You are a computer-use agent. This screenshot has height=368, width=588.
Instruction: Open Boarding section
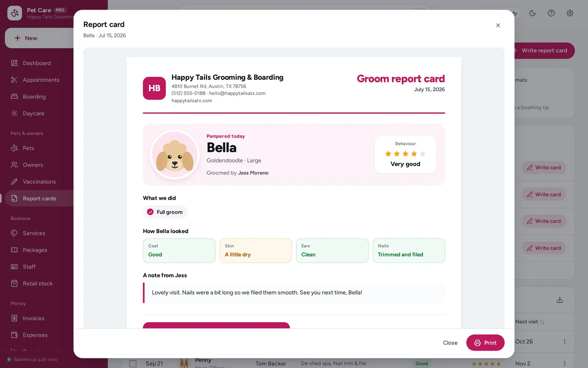click(34, 97)
